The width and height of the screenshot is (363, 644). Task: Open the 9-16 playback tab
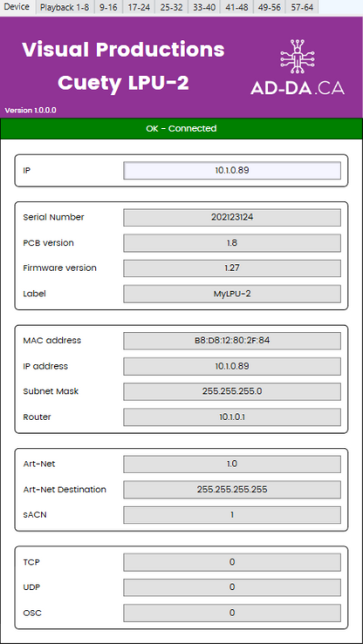(108, 8)
